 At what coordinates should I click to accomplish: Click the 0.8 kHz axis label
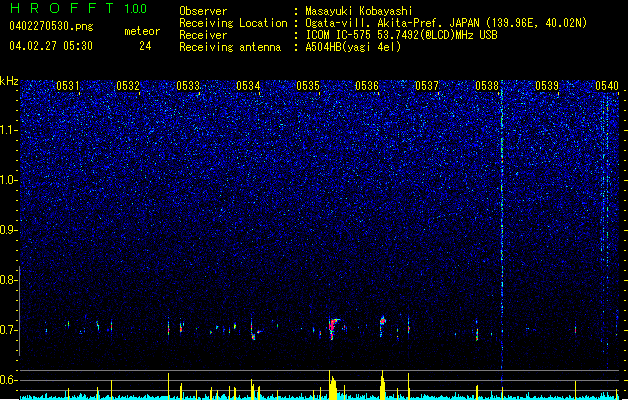coord(8,280)
